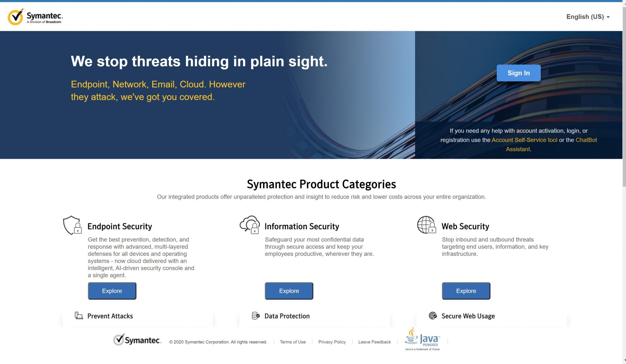The image size is (626, 364).
Task: Open the Account Self-Service tool link
Action: (525, 140)
